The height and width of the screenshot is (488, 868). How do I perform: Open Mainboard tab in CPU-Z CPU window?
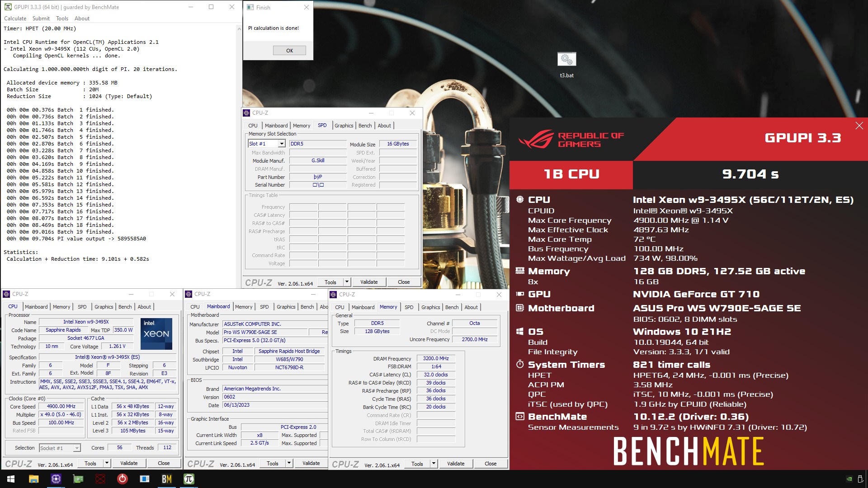(x=36, y=307)
